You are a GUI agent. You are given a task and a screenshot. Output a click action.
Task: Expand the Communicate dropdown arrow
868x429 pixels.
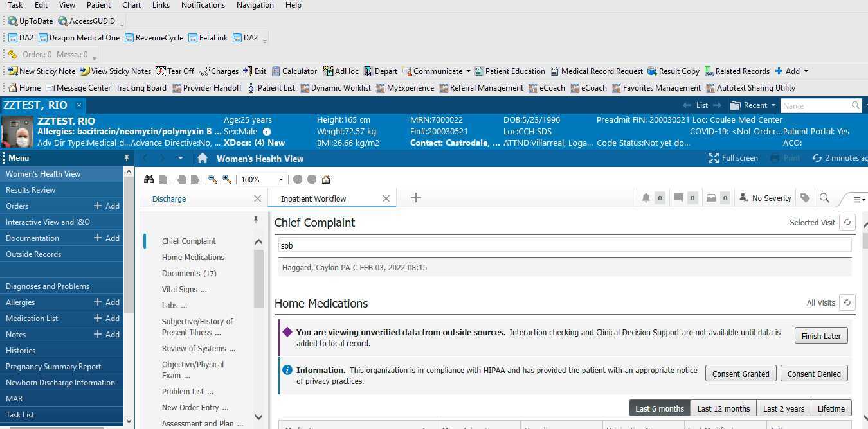(x=468, y=71)
